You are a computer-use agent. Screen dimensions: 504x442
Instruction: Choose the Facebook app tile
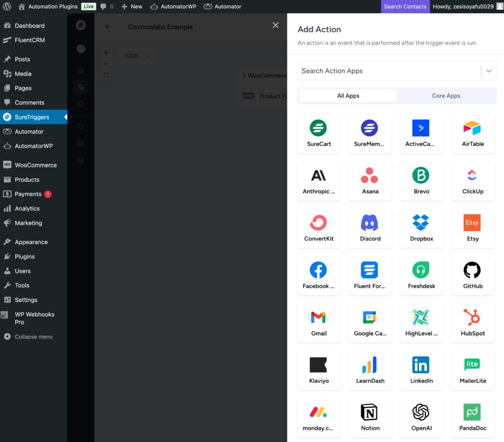click(318, 276)
